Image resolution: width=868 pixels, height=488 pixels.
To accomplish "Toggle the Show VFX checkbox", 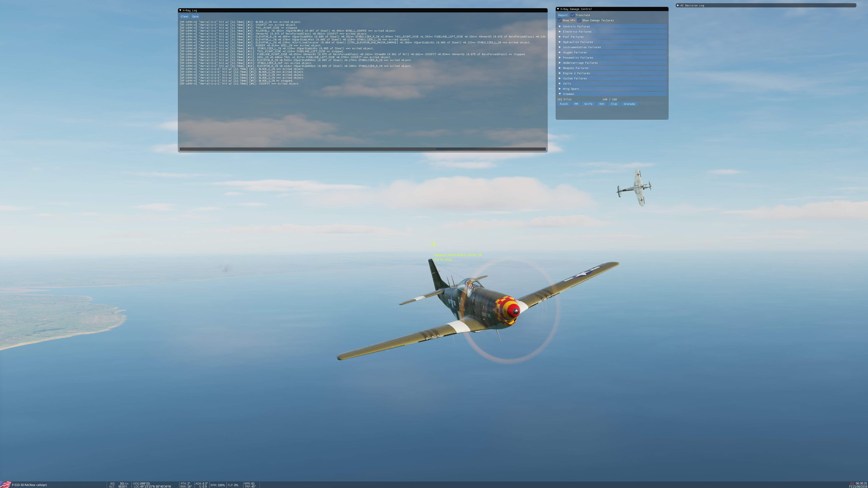I will tap(559, 20).
